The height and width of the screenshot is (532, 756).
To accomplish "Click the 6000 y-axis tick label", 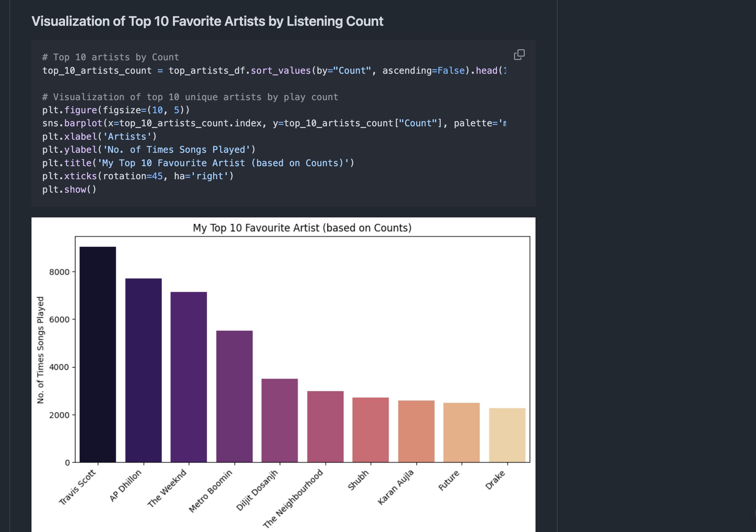I will [59, 320].
